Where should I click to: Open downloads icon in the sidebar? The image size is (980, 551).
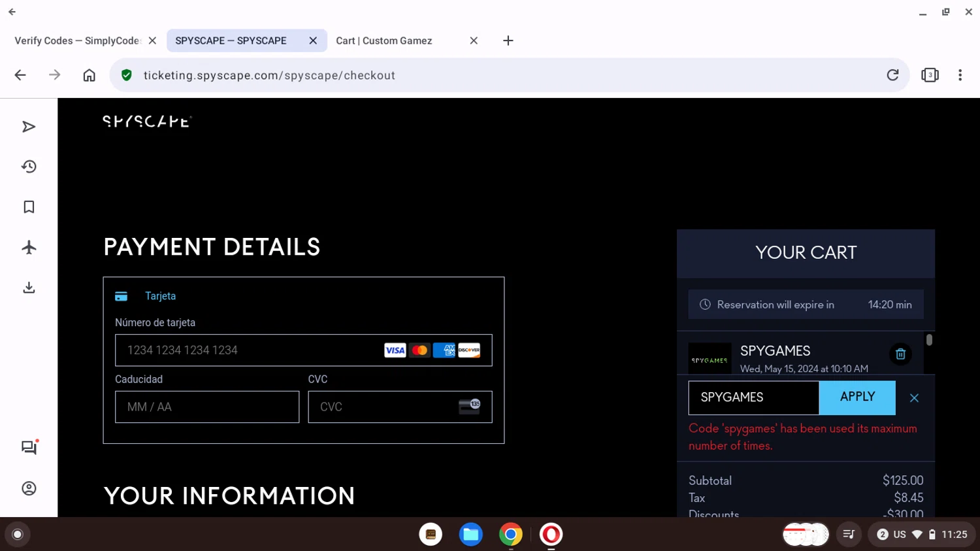[x=29, y=288]
